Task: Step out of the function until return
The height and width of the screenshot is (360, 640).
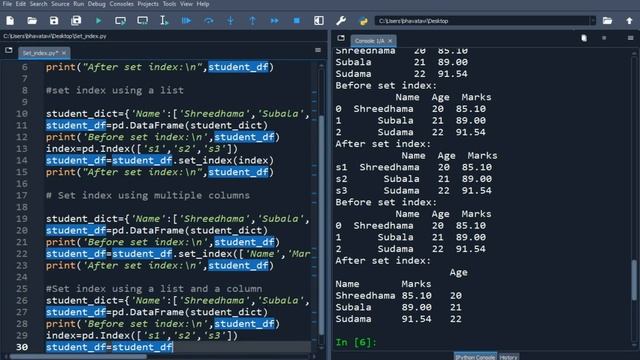Action: tap(253, 21)
